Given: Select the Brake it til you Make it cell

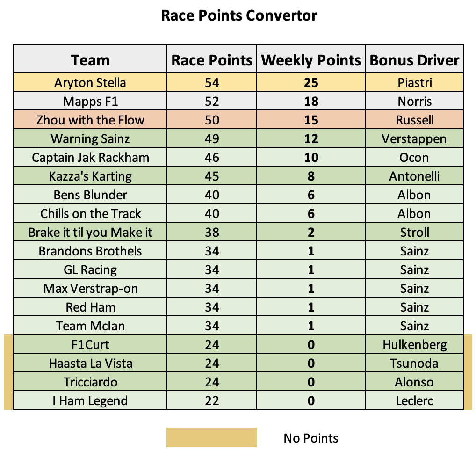Looking at the screenshot, I should (90, 232).
